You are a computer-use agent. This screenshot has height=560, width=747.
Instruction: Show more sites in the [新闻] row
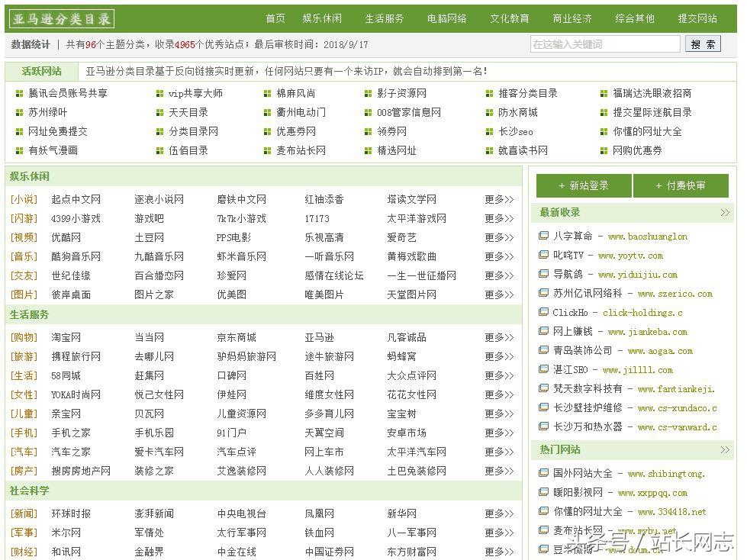pyautogui.click(x=499, y=513)
